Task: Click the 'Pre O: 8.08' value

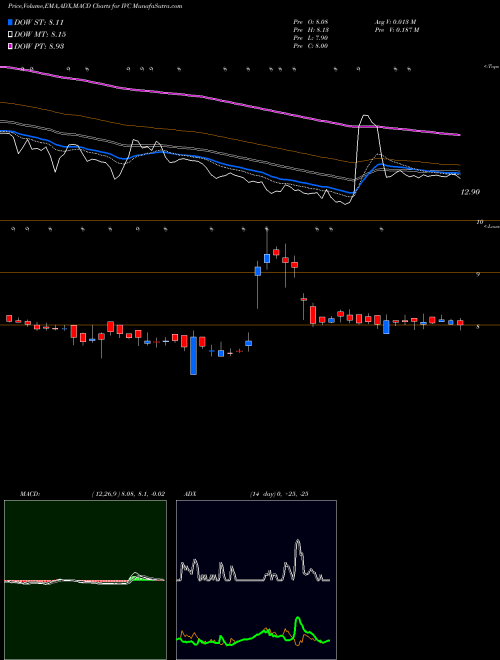Action: click(311, 21)
